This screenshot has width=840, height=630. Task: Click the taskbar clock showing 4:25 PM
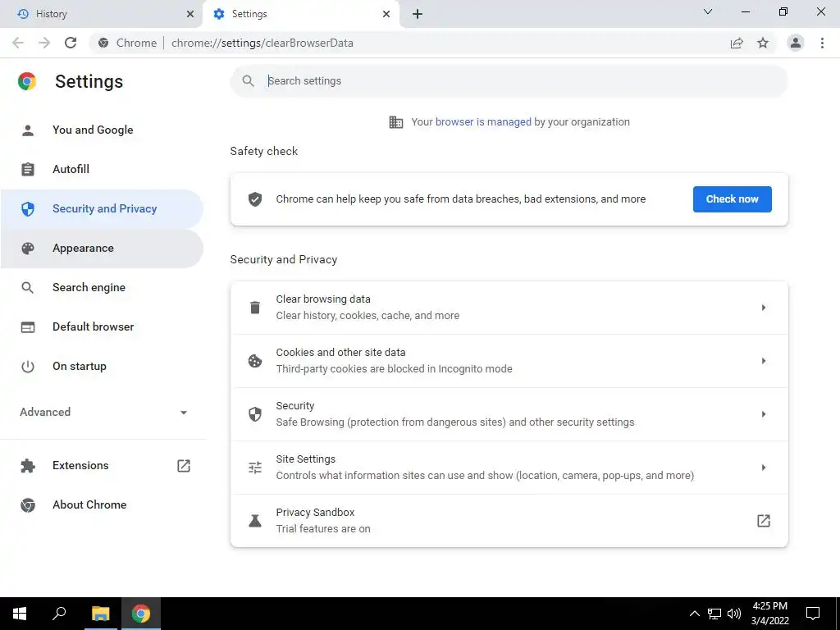[x=769, y=614]
